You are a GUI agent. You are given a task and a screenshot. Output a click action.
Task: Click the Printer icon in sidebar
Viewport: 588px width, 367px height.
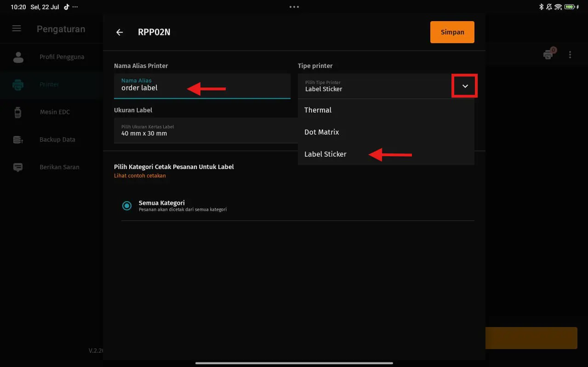[18, 85]
